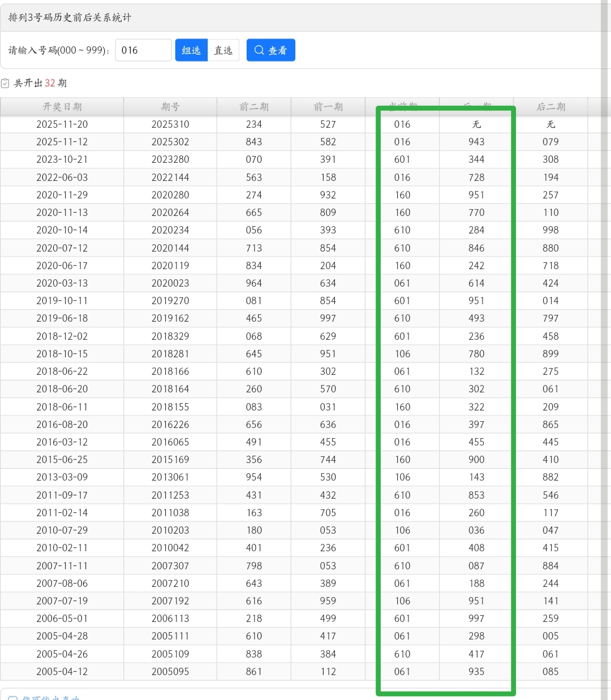Click the 前二期 column header
The height and width of the screenshot is (700, 611).
(x=254, y=107)
